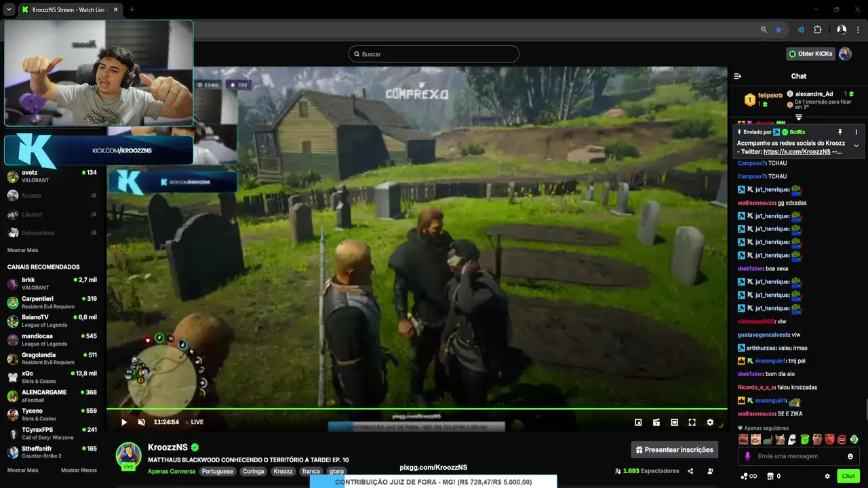Image resolution: width=868 pixels, height=488 pixels.
Task: Share the stream via share icon
Action: point(690,471)
